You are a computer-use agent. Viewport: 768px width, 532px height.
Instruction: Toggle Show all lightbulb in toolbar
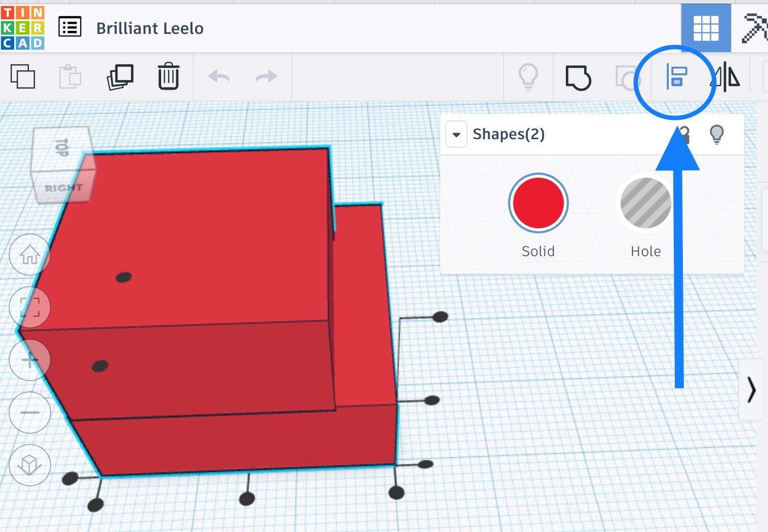[x=528, y=77]
